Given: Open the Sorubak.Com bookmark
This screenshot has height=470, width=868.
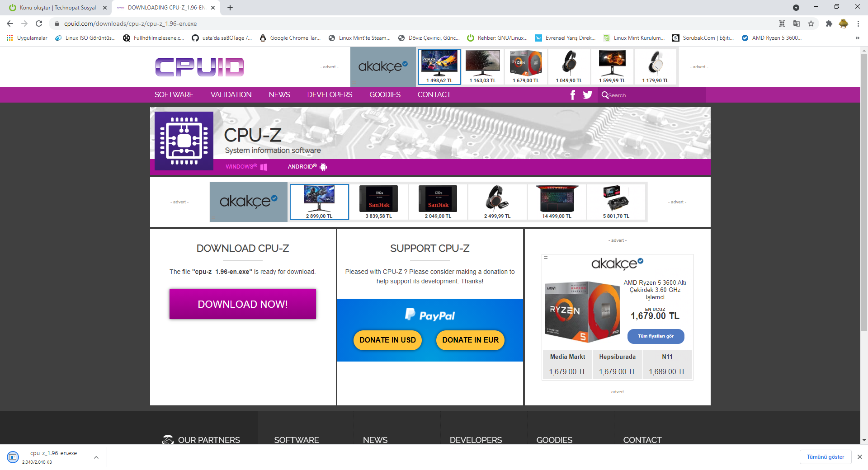Looking at the screenshot, I should [703, 38].
